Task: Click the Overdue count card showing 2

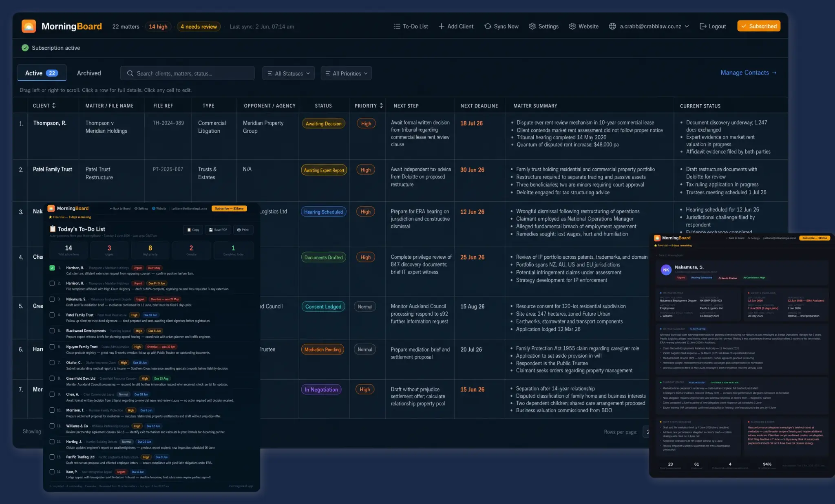Action: tap(191, 250)
